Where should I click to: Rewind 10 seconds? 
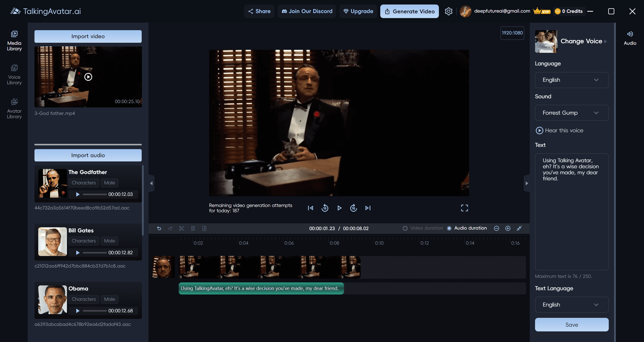(325, 208)
